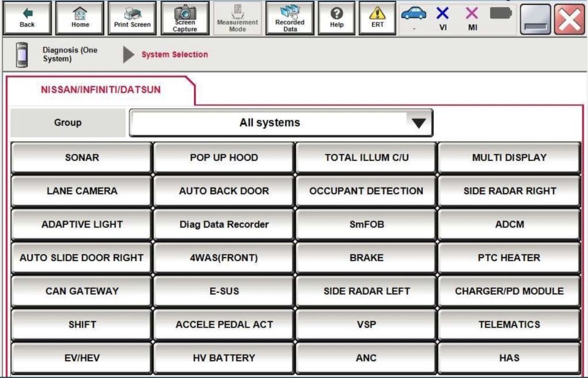
Task: Select the SHIFT system
Action: (82, 325)
